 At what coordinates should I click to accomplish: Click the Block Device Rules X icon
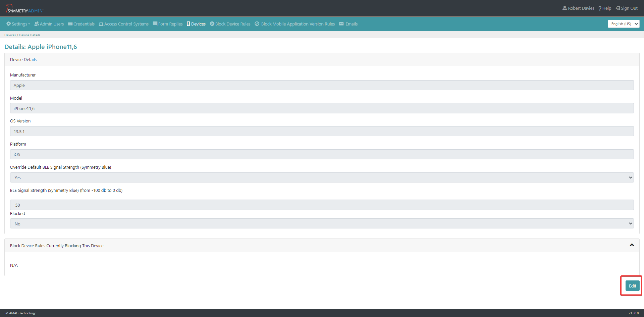point(212,24)
